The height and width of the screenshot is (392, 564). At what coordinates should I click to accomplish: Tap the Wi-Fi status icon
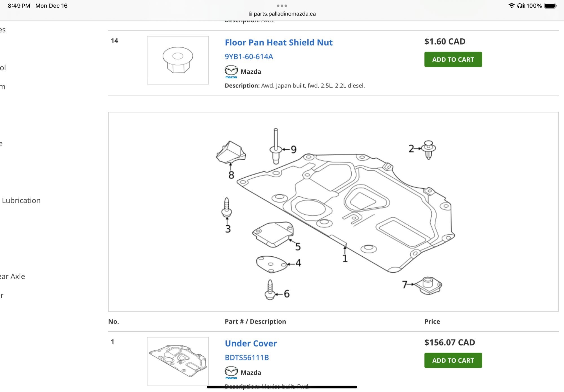pos(511,6)
